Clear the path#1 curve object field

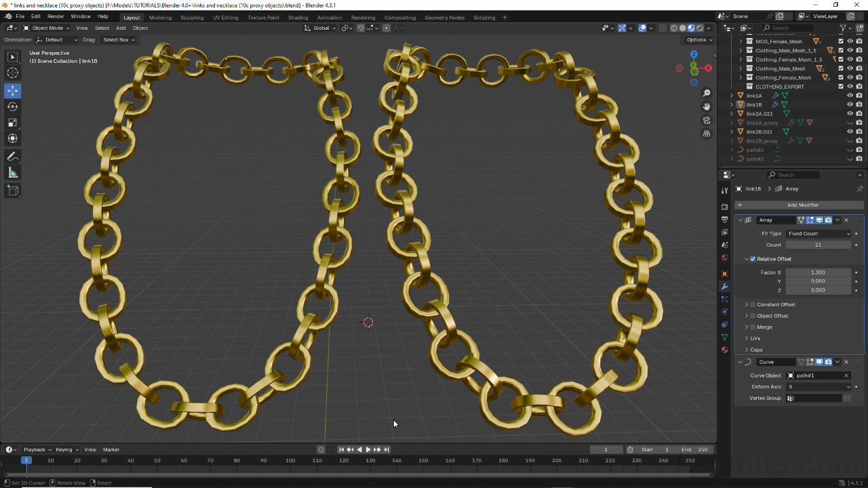tap(846, 375)
